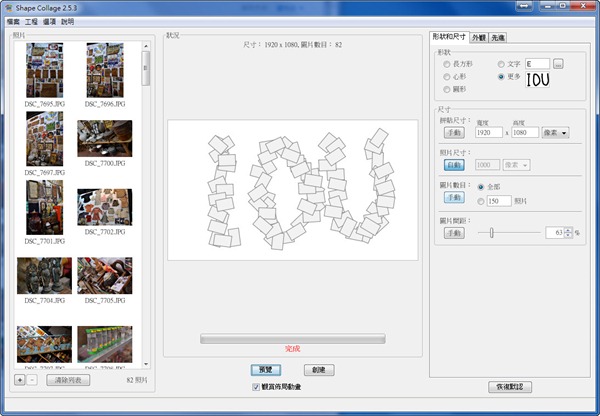600x416 pixels.
Task: Click the text font options ellipsis button
Action: (558, 64)
